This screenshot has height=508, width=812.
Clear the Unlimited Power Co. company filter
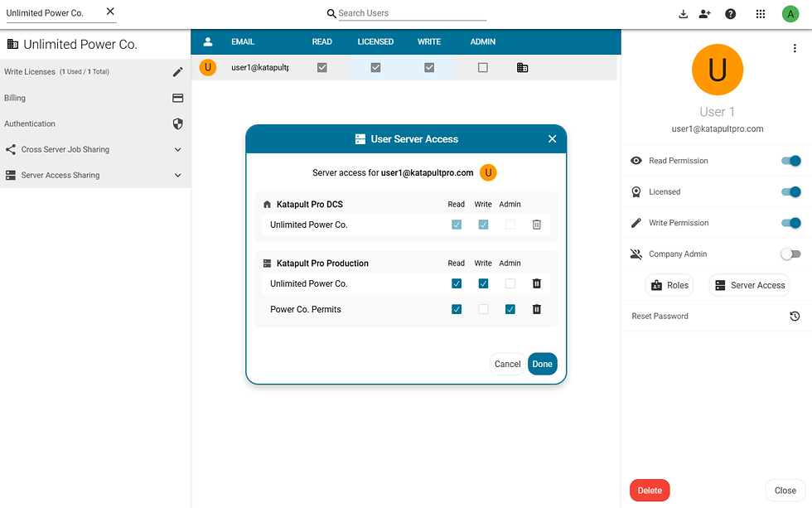click(110, 12)
